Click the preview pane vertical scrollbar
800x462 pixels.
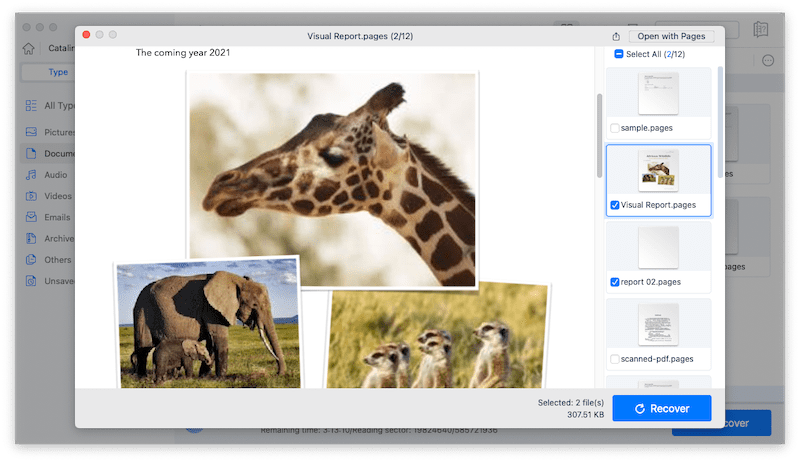tap(599, 135)
